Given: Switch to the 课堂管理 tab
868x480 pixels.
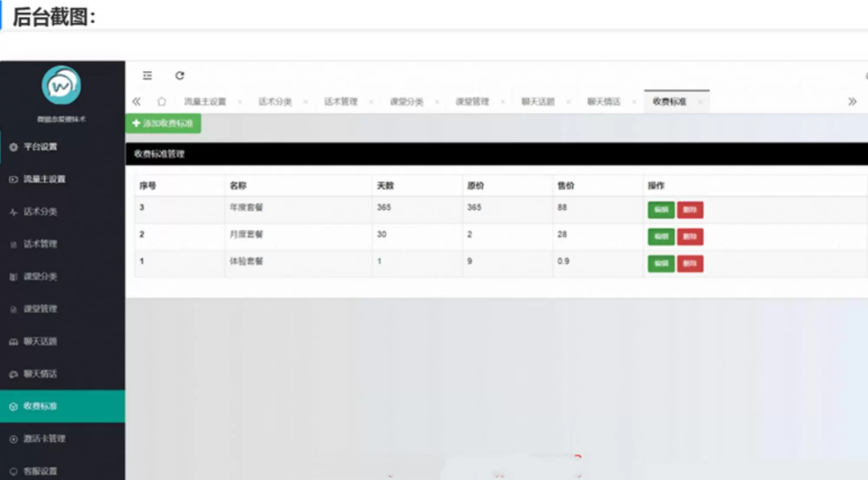Looking at the screenshot, I should pos(472,102).
